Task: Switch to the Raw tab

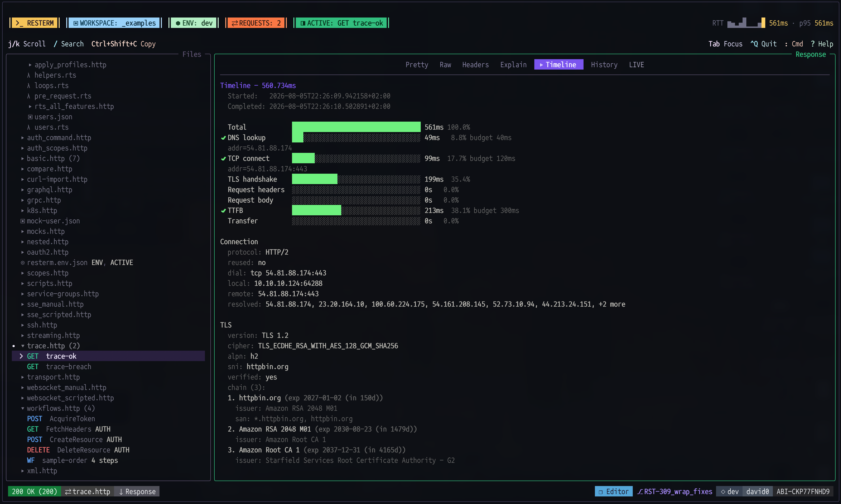Action: click(445, 65)
